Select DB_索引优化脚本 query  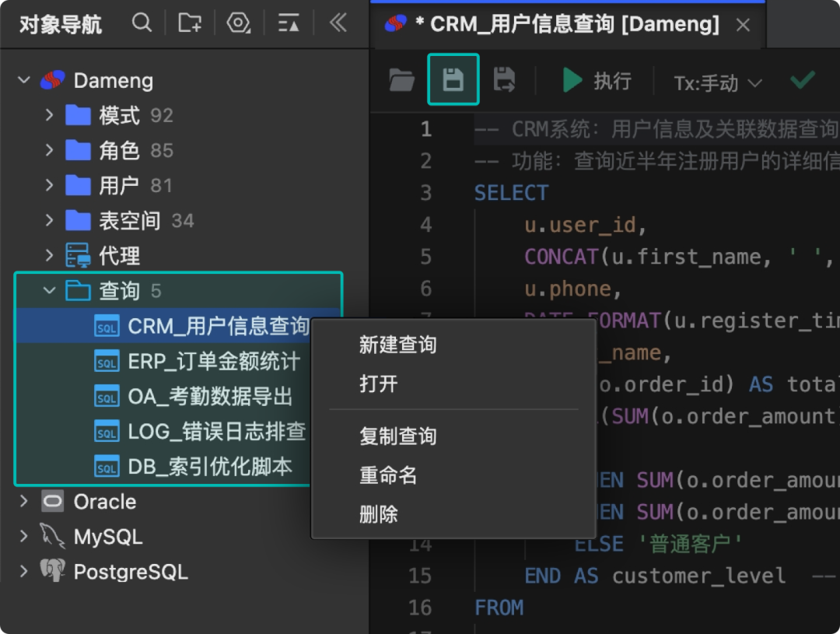[x=210, y=466]
